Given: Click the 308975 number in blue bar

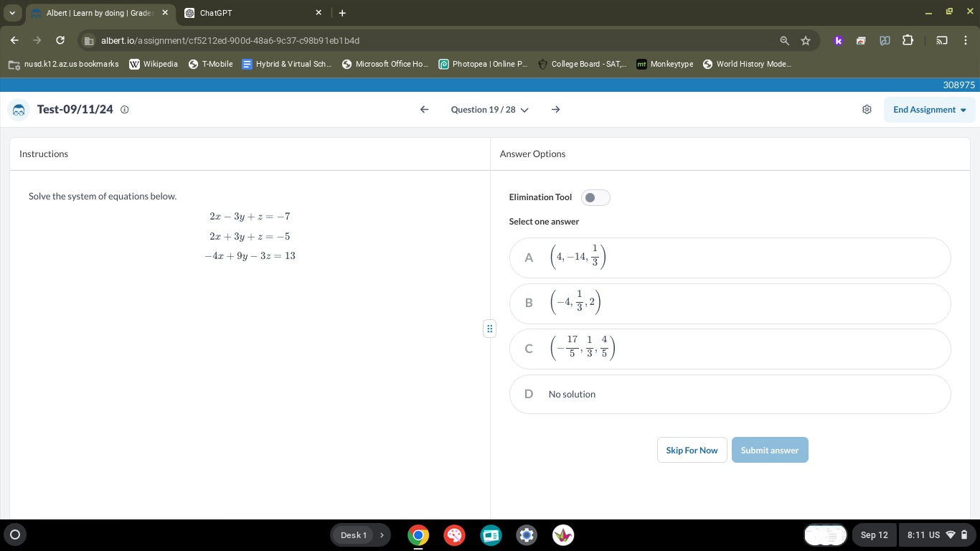Looking at the screenshot, I should pos(958,85).
